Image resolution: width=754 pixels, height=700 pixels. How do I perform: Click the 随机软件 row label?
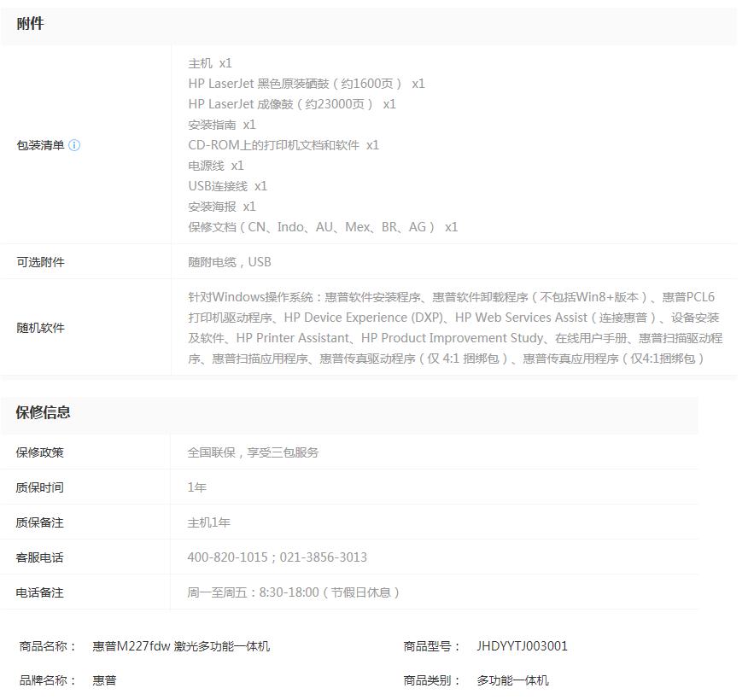tap(40, 328)
